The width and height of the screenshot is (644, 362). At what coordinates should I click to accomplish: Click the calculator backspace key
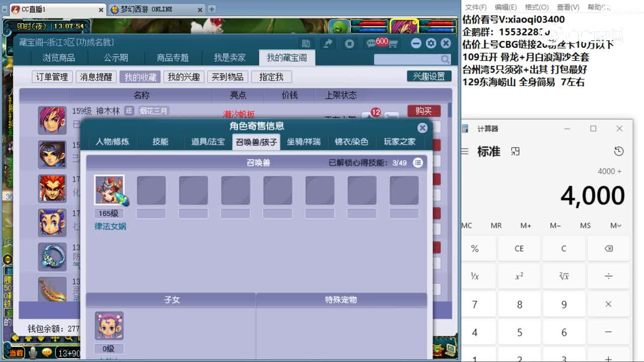[608, 248]
